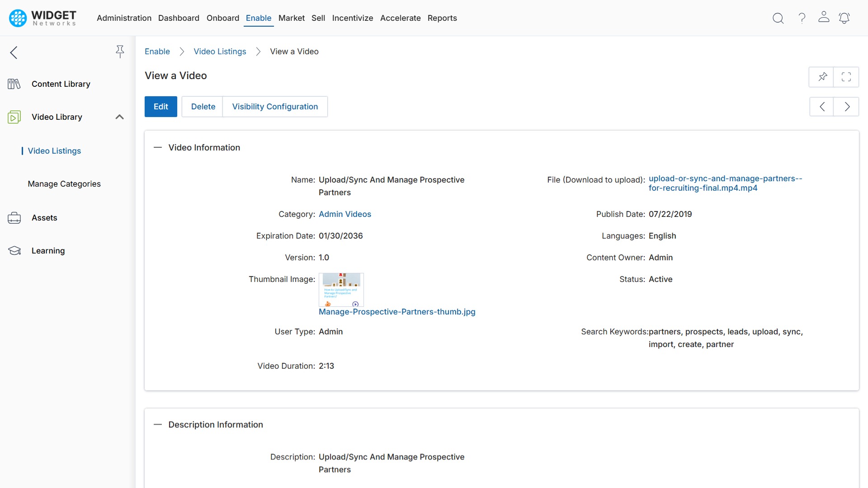
Task: Expand page to fullscreen view
Action: tap(846, 77)
